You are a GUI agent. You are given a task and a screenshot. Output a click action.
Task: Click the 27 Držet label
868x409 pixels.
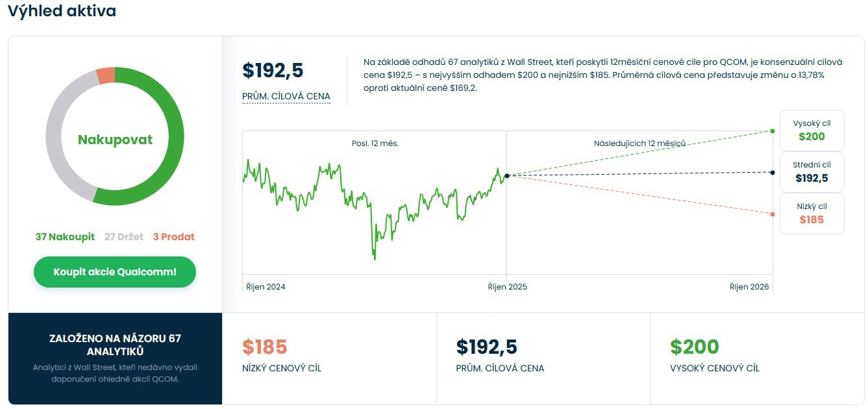(x=123, y=237)
